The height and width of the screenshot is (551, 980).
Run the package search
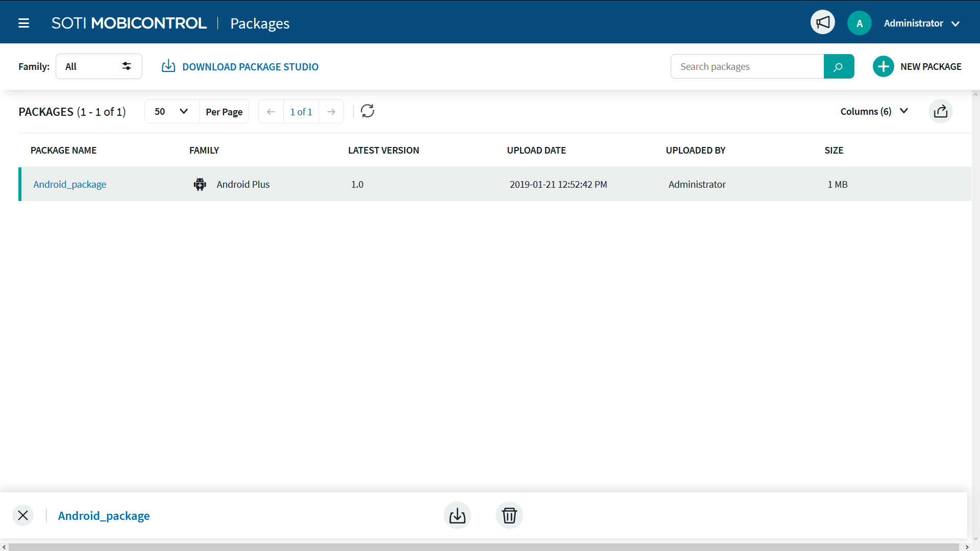[x=839, y=66]
